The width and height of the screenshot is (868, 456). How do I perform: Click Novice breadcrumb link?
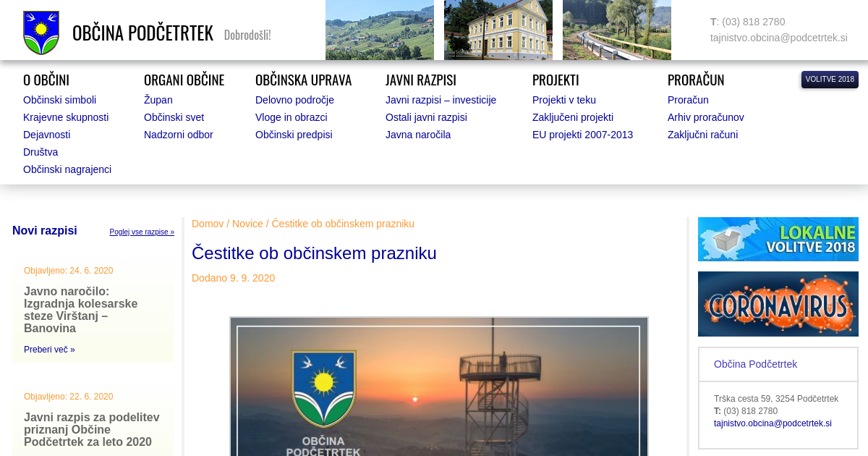pos(247,224)
